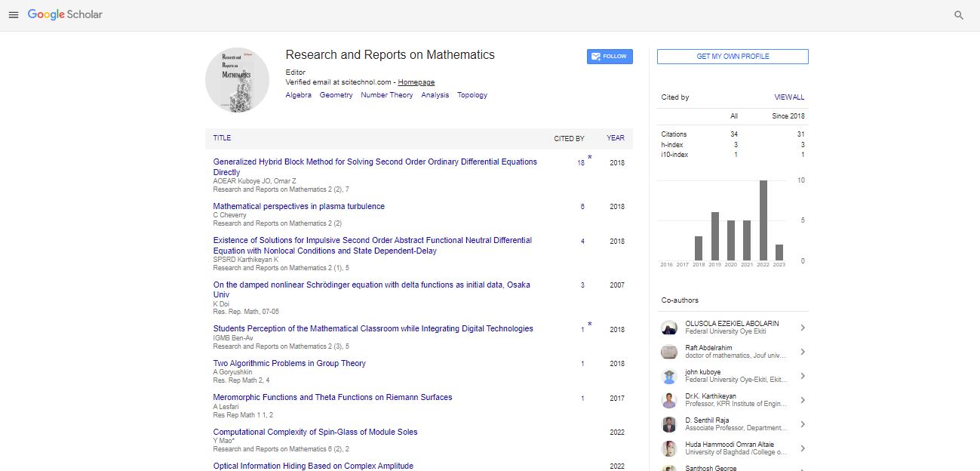Open Computational Complexity of Spin-Glass article
Screen dimensions: 980x471
click(x=315, y=432)
